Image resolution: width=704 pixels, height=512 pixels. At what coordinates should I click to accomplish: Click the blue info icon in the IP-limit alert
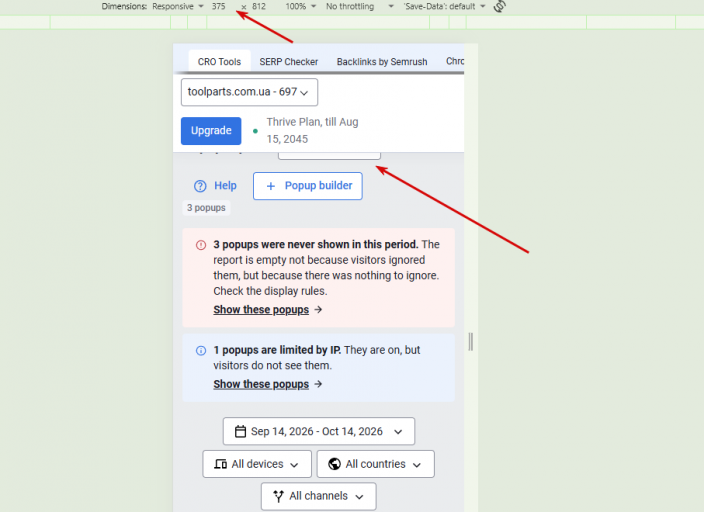(201, 350)
